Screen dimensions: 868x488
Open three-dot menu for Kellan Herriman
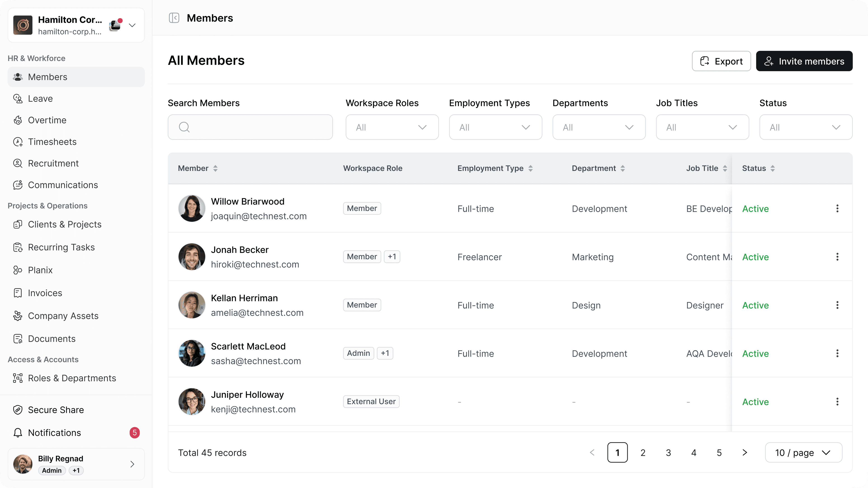click(837, 305)
